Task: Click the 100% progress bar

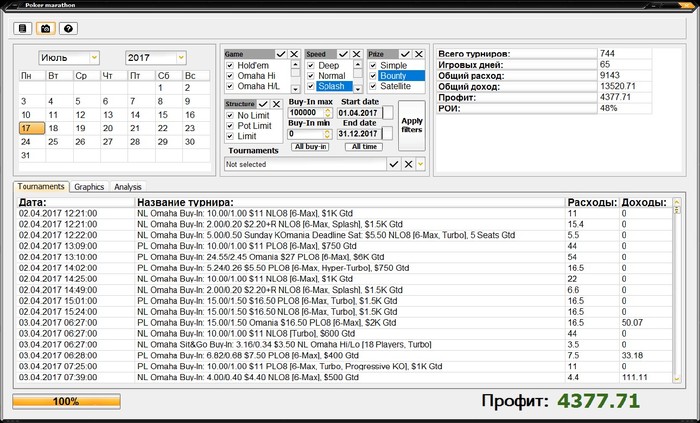Action: click(x=66, y=401)
